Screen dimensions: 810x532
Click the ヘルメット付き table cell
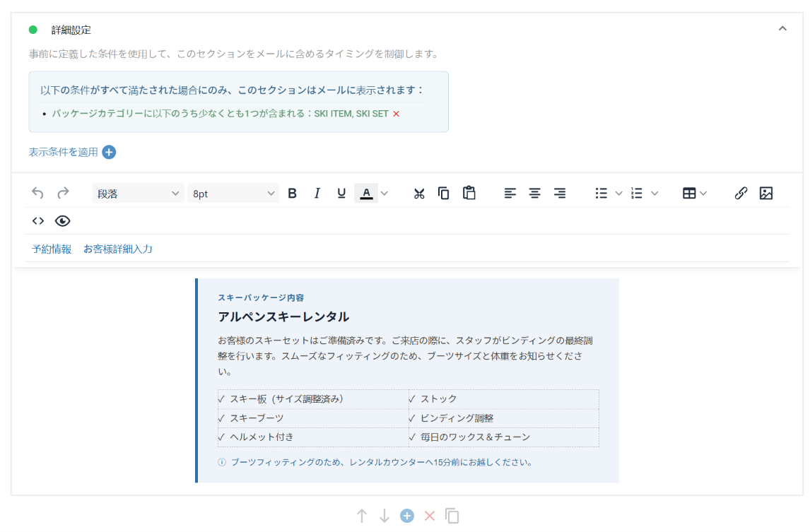(313, 437)
